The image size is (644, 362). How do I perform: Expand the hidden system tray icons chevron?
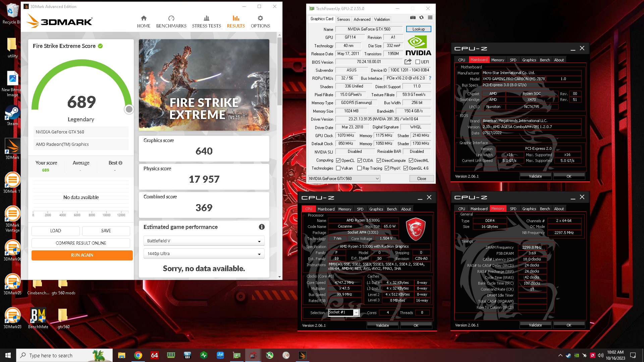pos(560,355)
